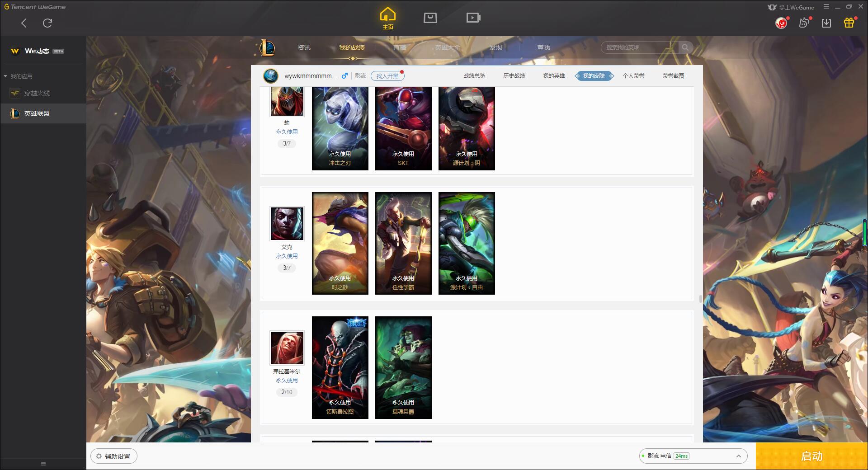
Task: Click the 24ms latency indicator
Action: (x=681, y=456)
